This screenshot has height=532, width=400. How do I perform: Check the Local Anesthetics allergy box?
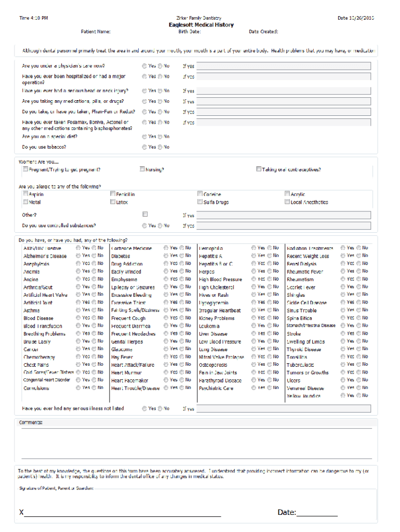(287, 202)
